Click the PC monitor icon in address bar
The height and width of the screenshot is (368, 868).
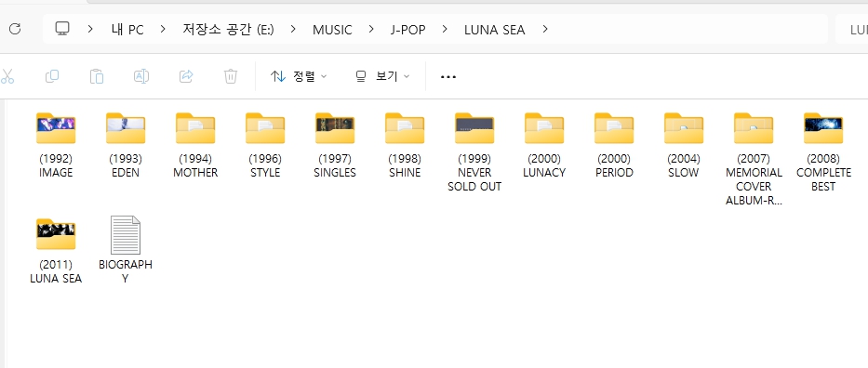tap(62, 30)
